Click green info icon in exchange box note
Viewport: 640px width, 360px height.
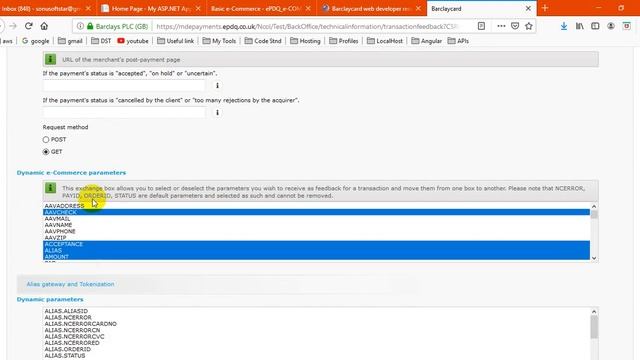click(x=51, y=188)
